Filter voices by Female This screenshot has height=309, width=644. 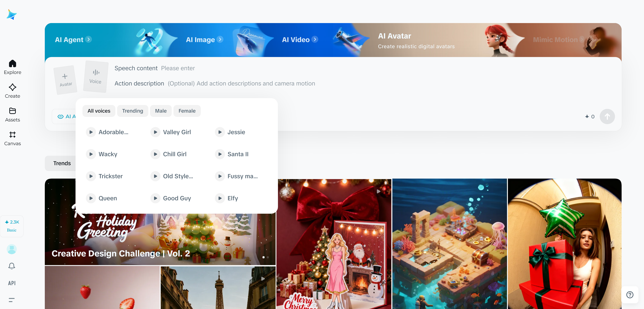(x=187, y=111)
